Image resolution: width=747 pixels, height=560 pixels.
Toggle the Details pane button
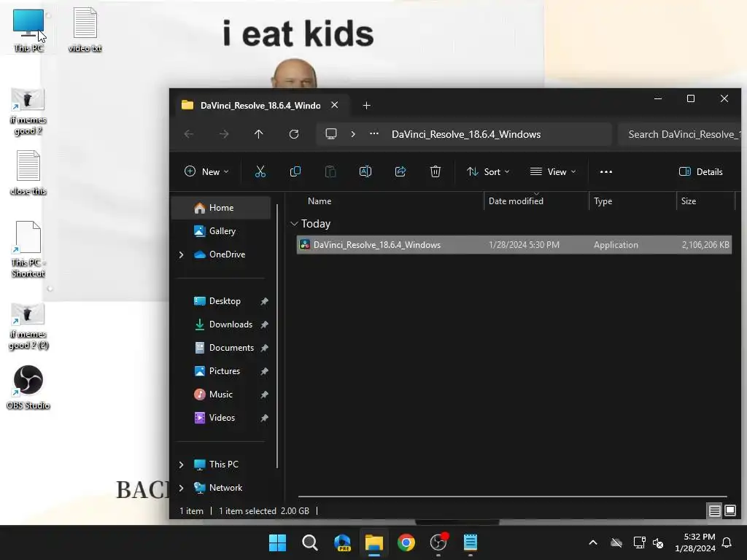click(x=701, y=172)
